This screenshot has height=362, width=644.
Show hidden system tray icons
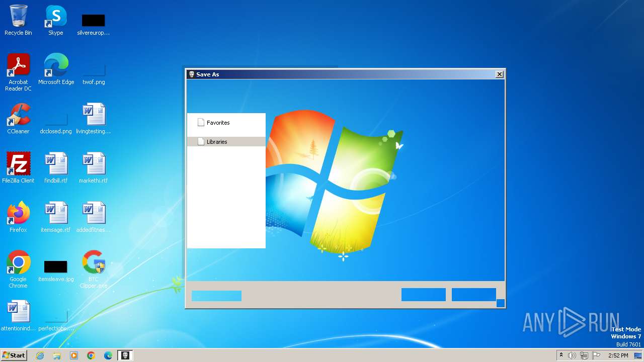[561, 355]
